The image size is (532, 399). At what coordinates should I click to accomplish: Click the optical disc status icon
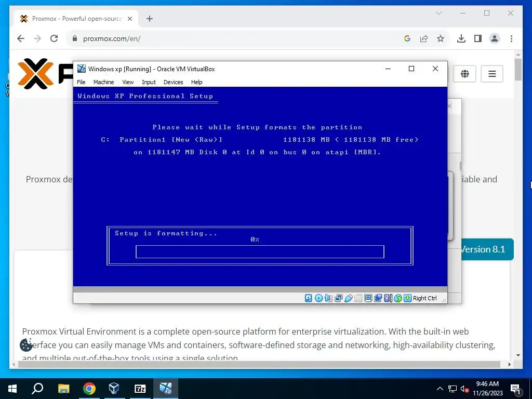point(318,298)
